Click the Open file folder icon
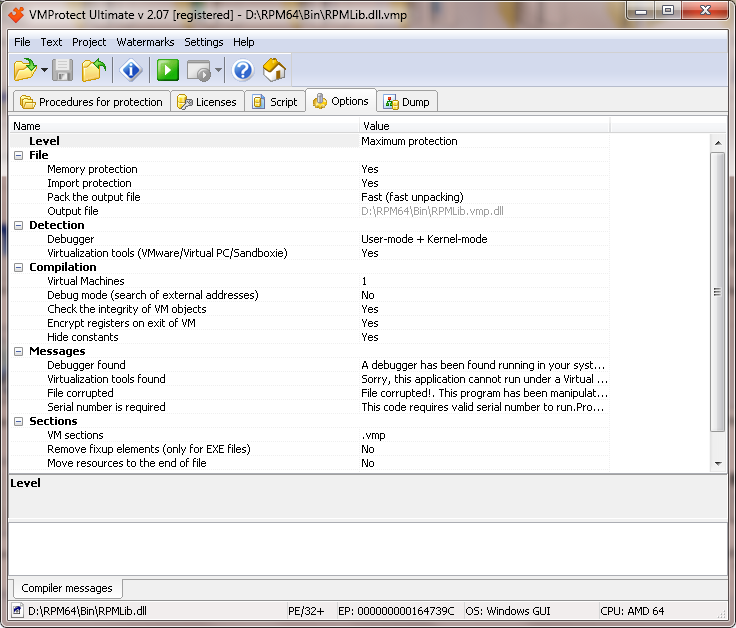 25,70
